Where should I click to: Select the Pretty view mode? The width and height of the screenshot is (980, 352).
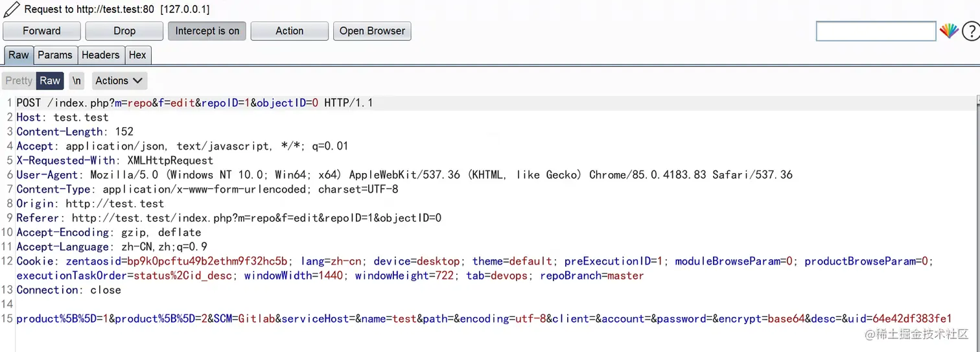[x=18, y=80]
